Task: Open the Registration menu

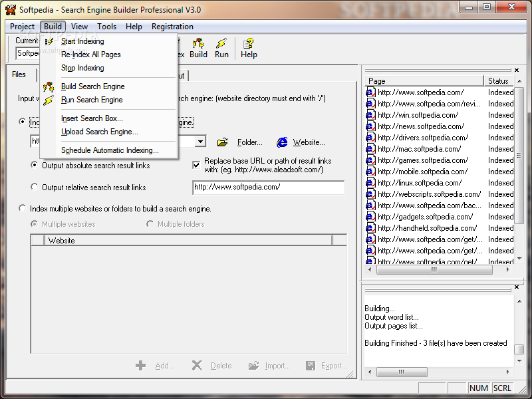Action: click(172, 27)
